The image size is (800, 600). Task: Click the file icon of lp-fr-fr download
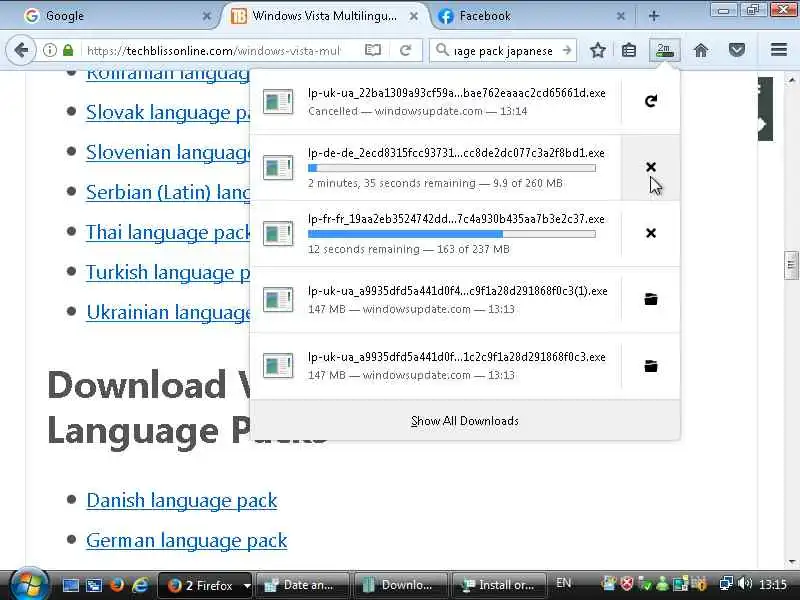[278, 233]
